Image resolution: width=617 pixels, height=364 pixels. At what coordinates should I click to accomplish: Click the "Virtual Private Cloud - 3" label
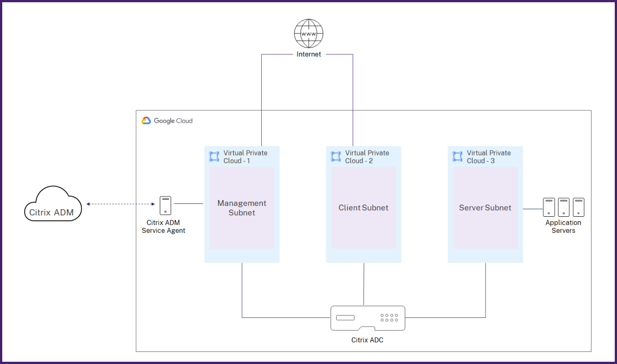click(x=489, y=157)
